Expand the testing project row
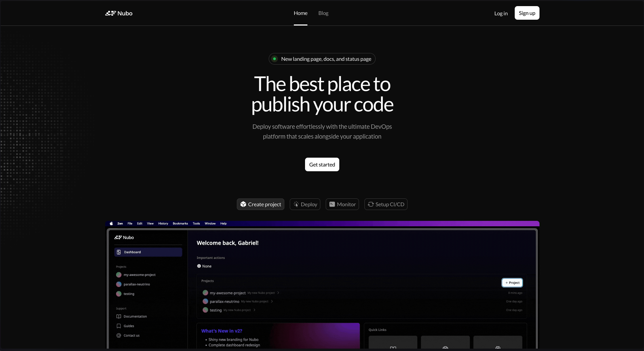This screenshot has height=351, width=644. (x=254, y=310)
